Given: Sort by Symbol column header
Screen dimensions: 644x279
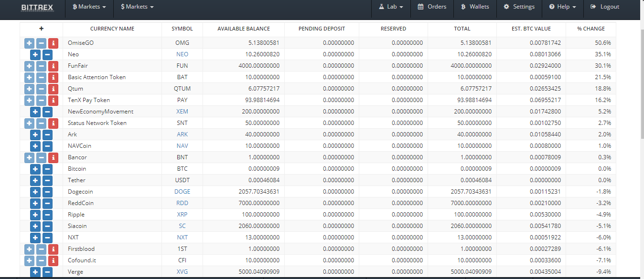Looking at the screenshot, I should [x=182, y=29].
